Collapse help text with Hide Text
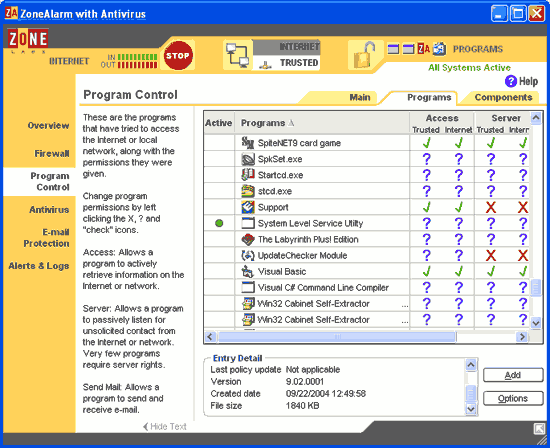Image resolution: width=550 pixels, height=448 pixels. click(165, 426)
